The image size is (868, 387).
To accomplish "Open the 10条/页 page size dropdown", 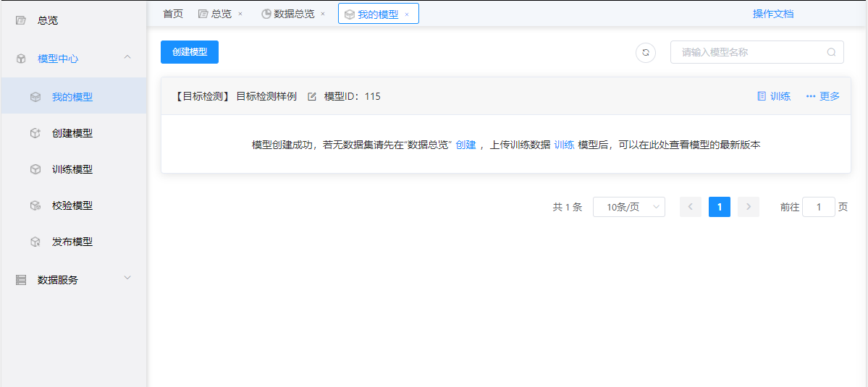I will click(x=629, y=208).
